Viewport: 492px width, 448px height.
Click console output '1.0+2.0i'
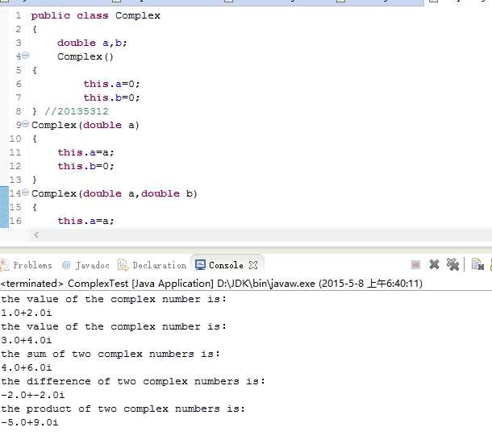[x=27, y=313]
